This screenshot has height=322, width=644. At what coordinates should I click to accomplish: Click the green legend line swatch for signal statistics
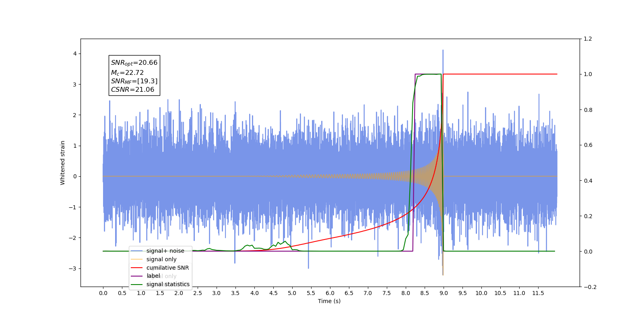137,285
